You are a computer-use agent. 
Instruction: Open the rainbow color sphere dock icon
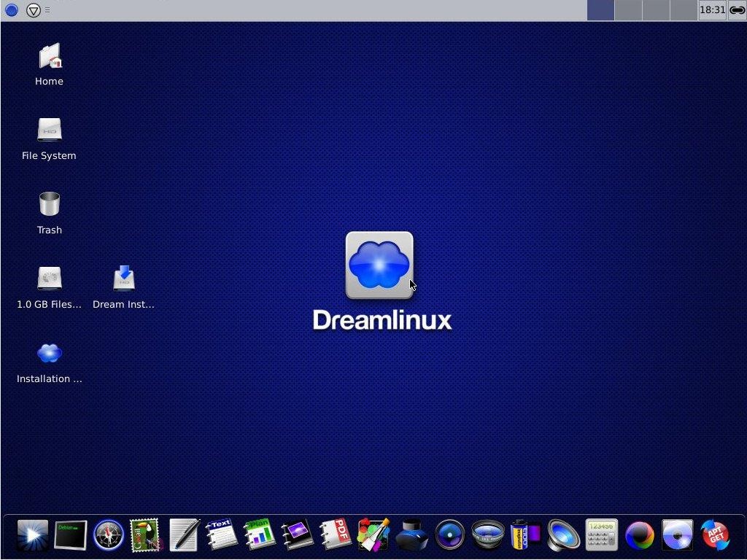(x=639, y=535)
